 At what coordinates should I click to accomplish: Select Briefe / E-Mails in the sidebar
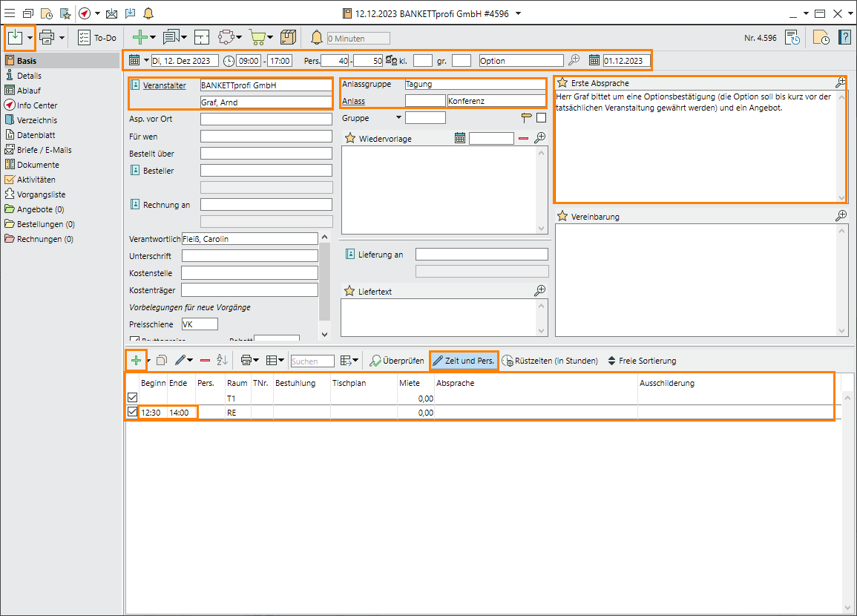[44, 150]
